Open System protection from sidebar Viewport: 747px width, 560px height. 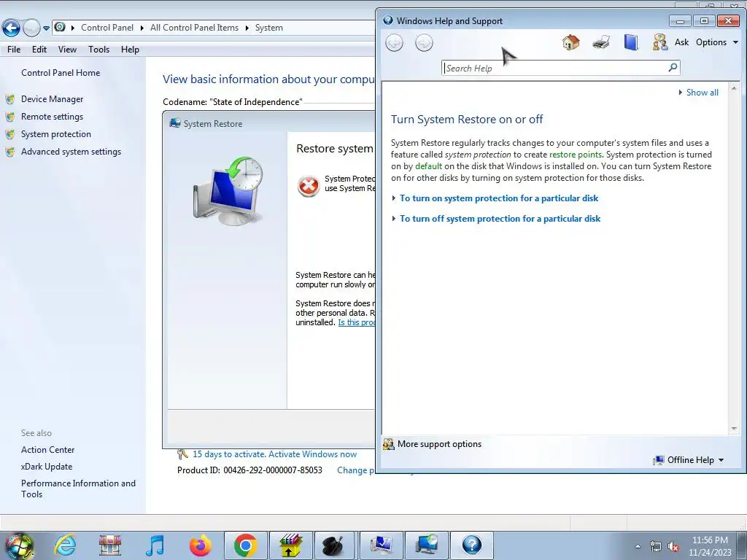click(x=55, y=134)
